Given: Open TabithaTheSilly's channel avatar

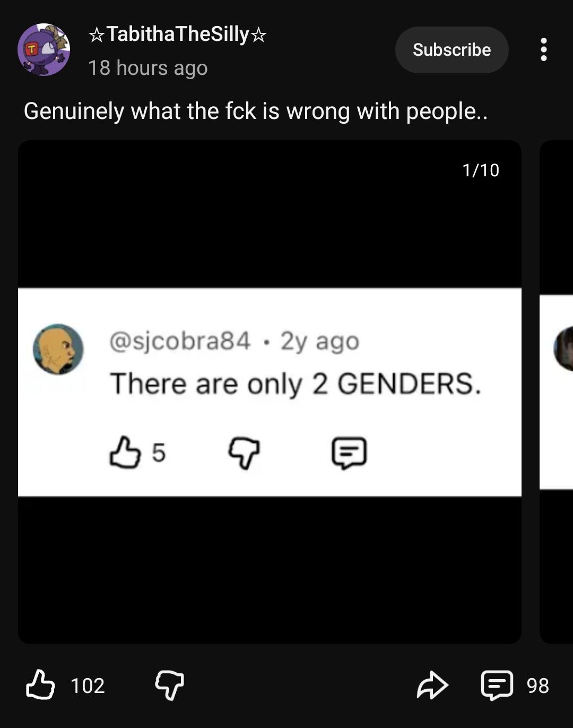Looking at the screenshot, I should (44, 49).
